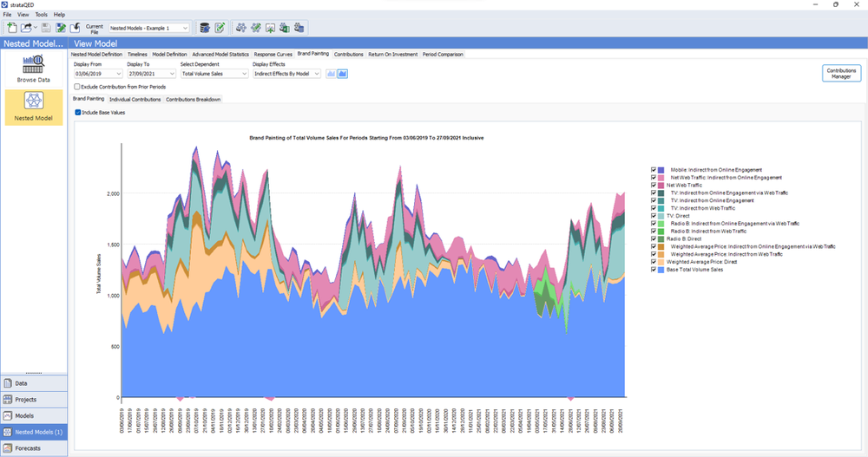
Task: Open a file with the folder-arrow icon
Action: point(25,28)
